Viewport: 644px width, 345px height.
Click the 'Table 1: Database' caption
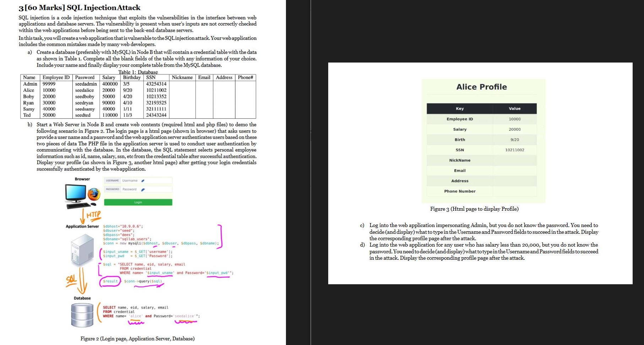click(138, 72)
